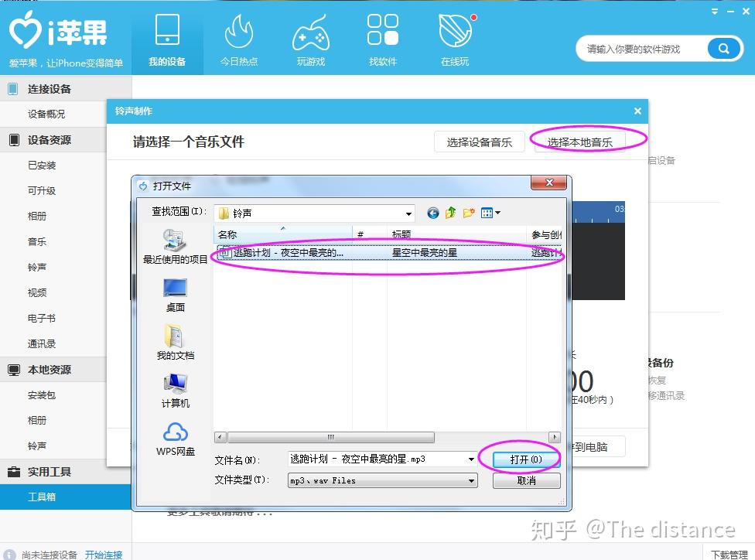Image resolution: width=755 pixels, height=560 pixels.
Task: Select 已安装 in sidebar
Action: tap(42, 166)
